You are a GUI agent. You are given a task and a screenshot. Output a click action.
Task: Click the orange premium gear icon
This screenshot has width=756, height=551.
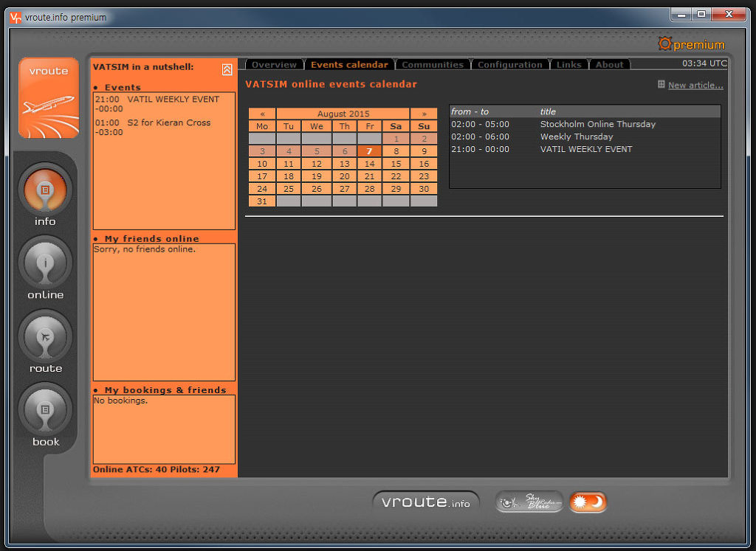coord(664,44)
